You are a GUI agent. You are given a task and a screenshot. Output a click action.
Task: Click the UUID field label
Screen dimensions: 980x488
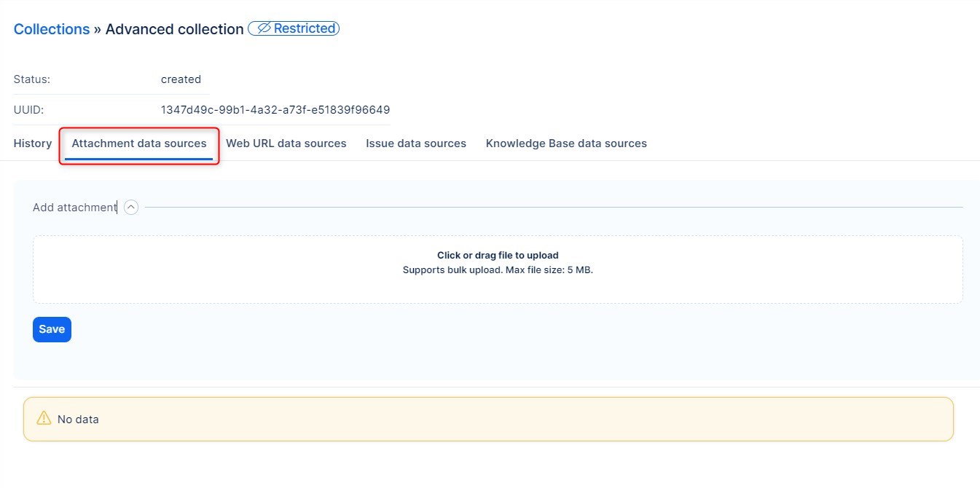pyautogui.click(x=29, y=110)
